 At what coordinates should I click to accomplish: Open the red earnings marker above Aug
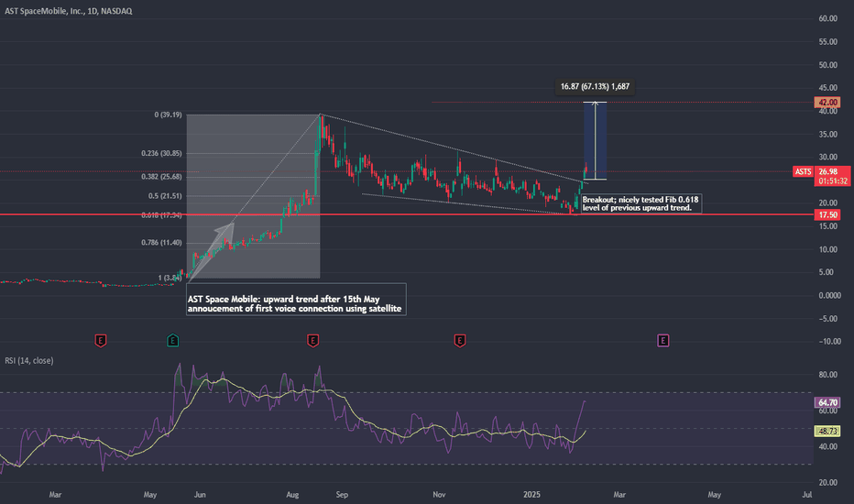(312, 341)
